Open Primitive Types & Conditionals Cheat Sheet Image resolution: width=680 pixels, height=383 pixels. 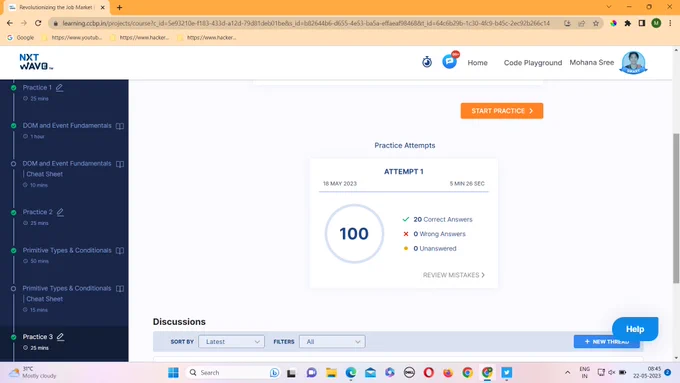(67, 294)
